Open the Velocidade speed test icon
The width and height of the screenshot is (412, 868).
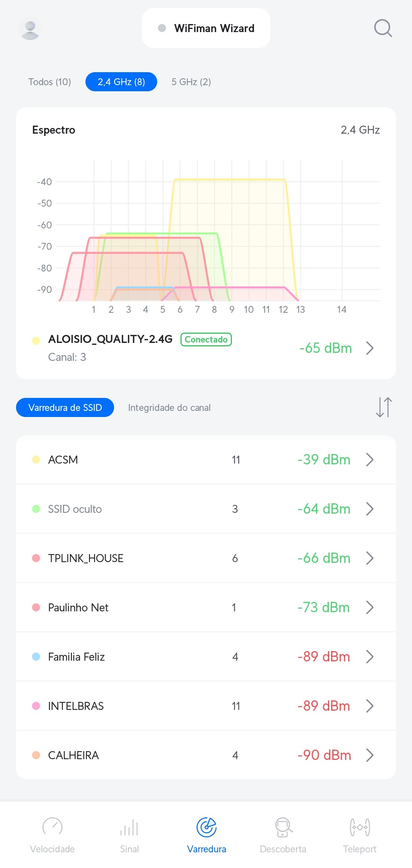[52, 828]
